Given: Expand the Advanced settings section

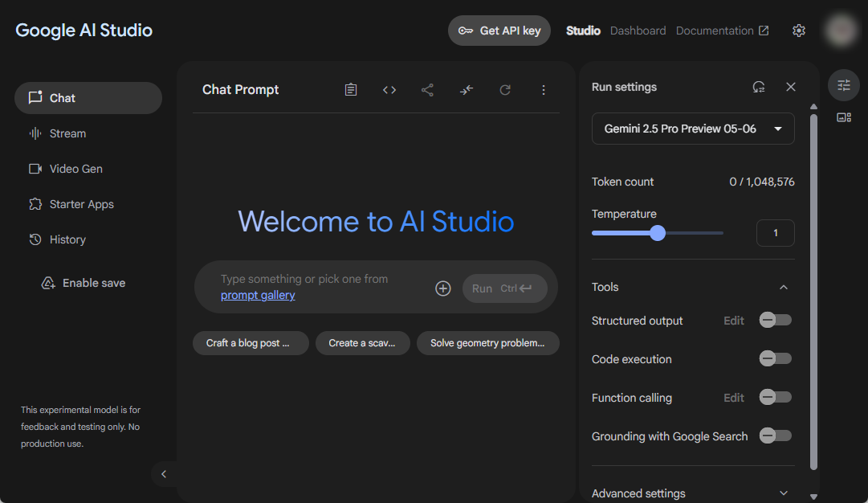Looking at the screenshot, I should coord(784,493).
